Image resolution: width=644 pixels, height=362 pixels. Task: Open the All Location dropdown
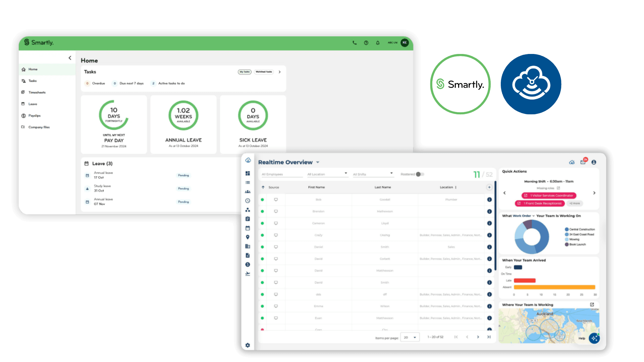pos(327,174)
